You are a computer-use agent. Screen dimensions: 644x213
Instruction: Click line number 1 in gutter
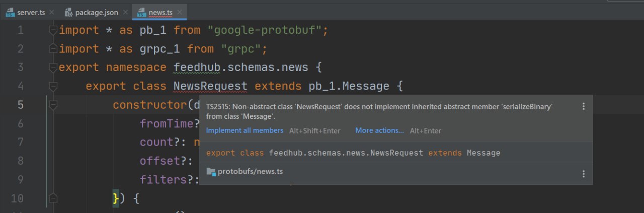[x=20, y=30]
